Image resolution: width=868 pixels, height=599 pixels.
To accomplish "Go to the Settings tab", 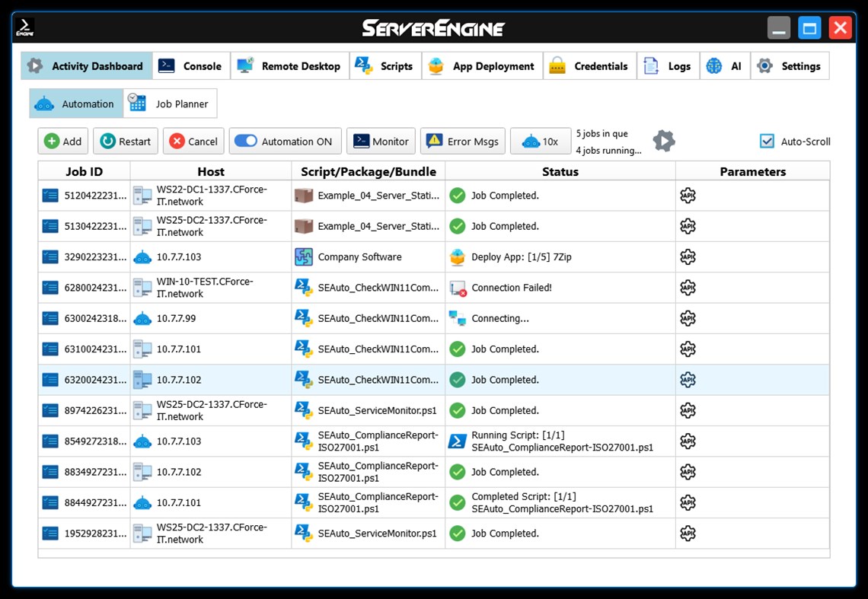I will (x=790, y=65).
